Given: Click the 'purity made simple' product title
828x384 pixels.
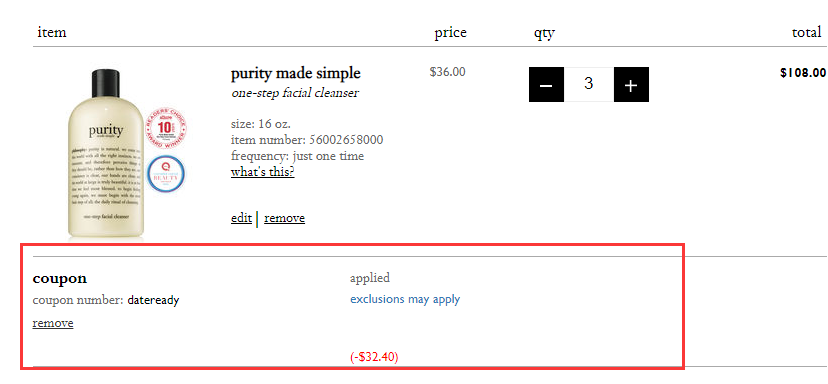Looking at the screenshot, I should pos(296,73).
